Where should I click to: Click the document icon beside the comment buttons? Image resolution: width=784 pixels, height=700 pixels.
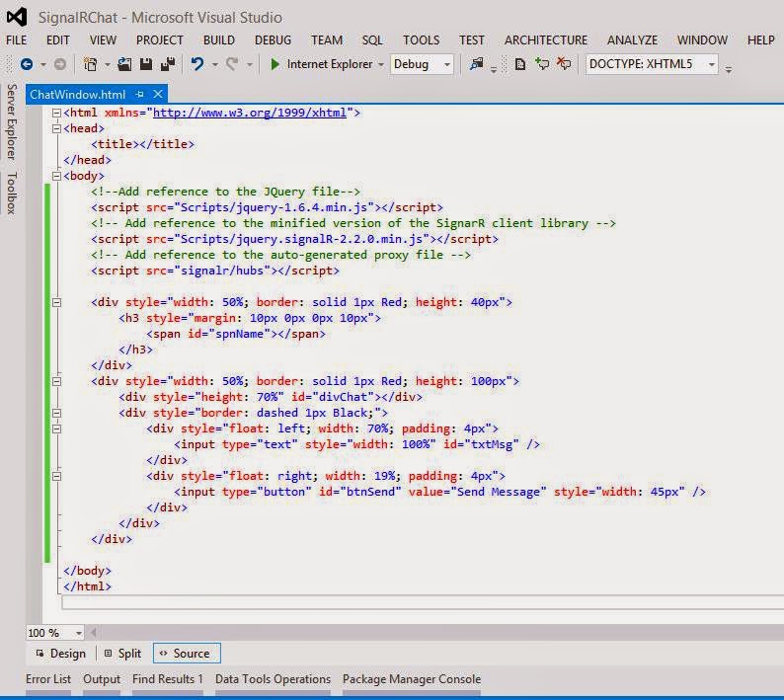(x=520, y=64)
